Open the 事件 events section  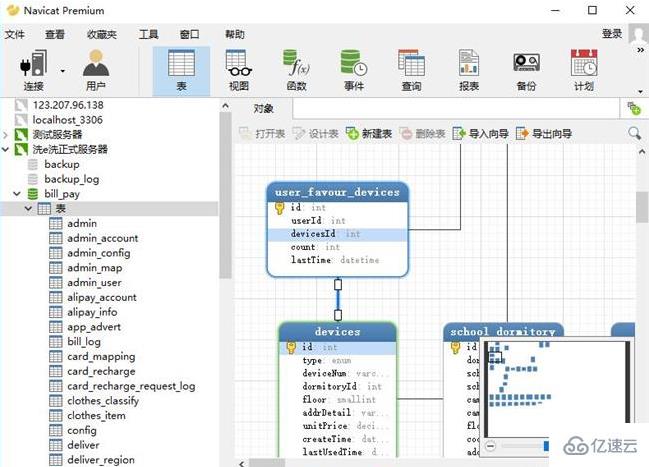[354, 70]
